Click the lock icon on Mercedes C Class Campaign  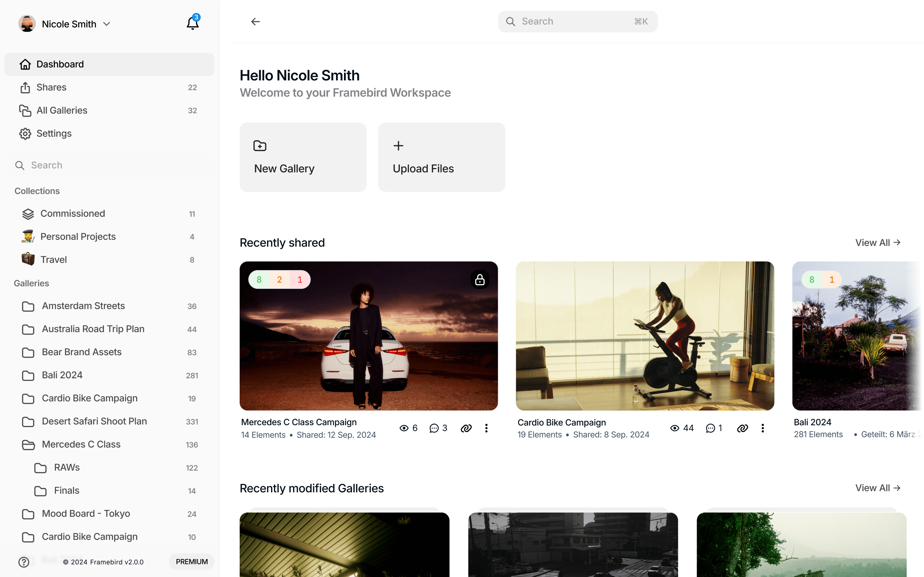[480, 279]
